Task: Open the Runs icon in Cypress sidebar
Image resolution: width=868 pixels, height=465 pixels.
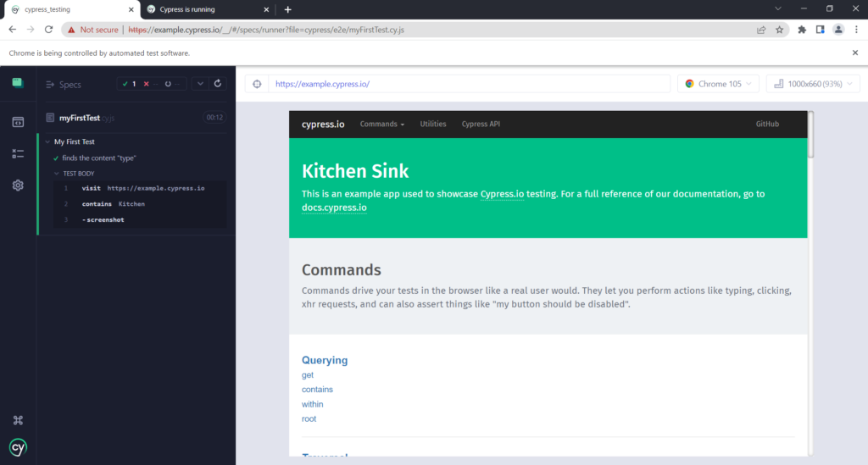Action: [x=18, y=122]
